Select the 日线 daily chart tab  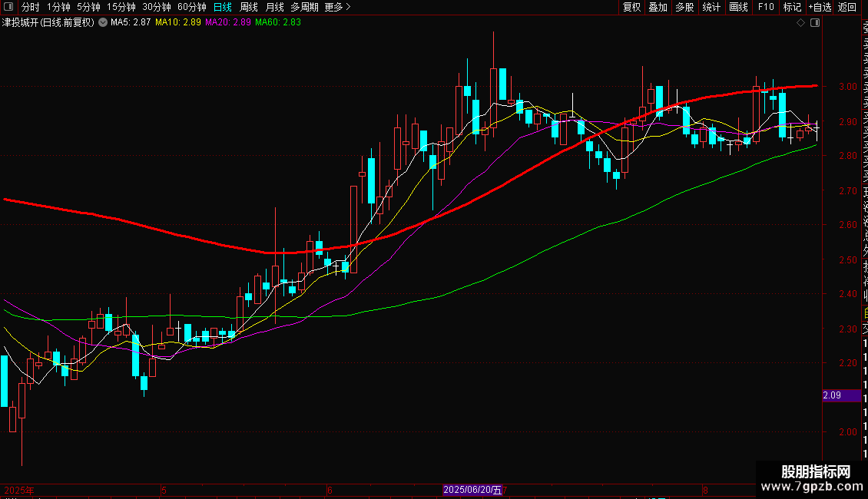point(223,7)
